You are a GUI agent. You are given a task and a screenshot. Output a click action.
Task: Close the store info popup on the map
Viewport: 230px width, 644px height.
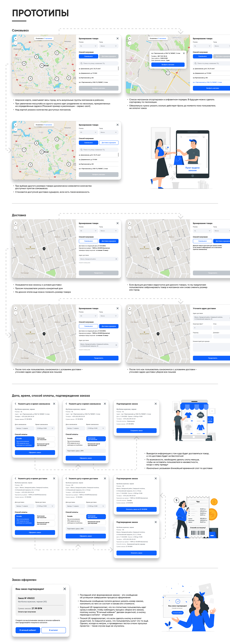point(184,53)
